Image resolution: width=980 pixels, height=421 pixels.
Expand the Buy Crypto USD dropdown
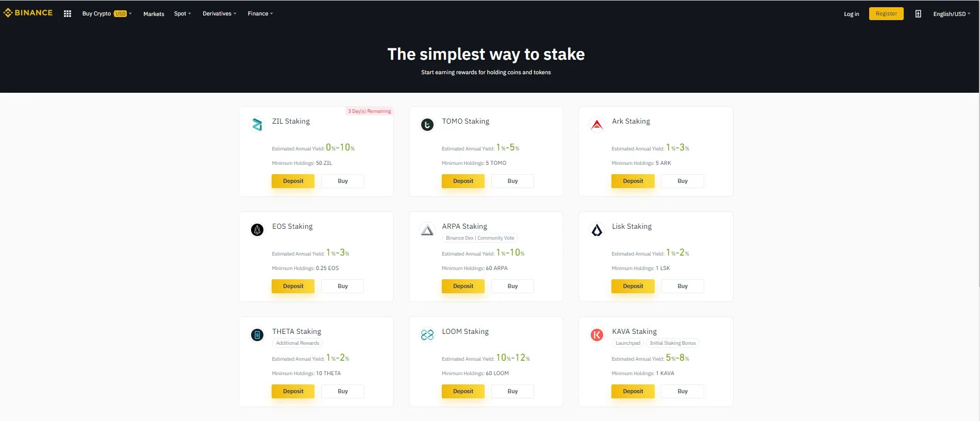click(x=107, y=14)
